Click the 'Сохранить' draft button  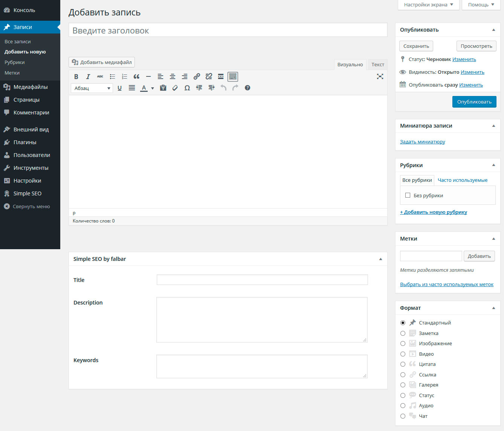pos(416,46)
